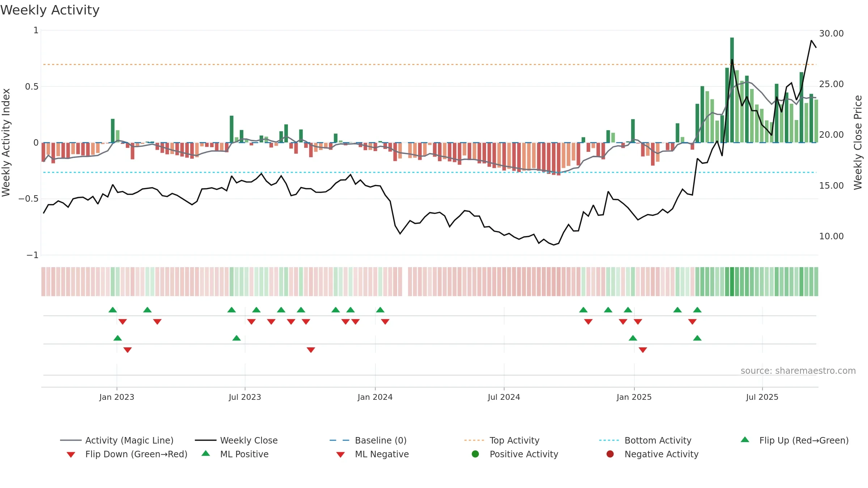Click the Jan 2023 x-axis label
Screen dimensions: 868x488
(x=117, y=397)
